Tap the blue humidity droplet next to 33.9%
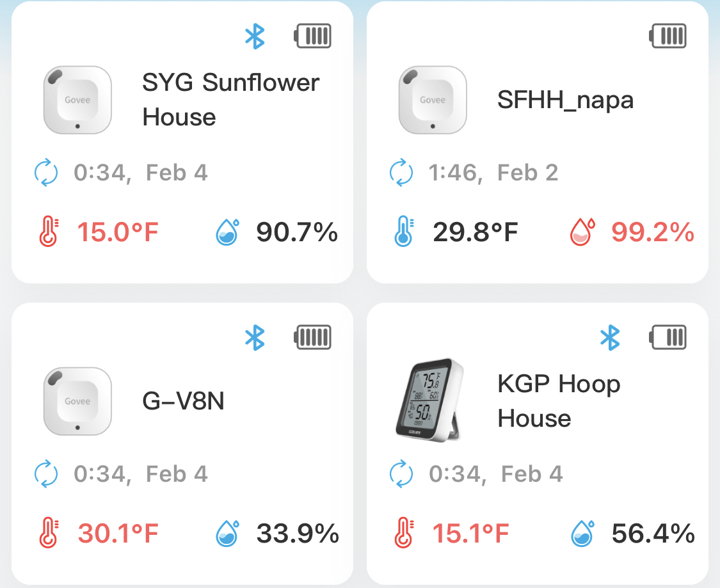The width and height of the screenshot is (720, 588). point(227,533)
